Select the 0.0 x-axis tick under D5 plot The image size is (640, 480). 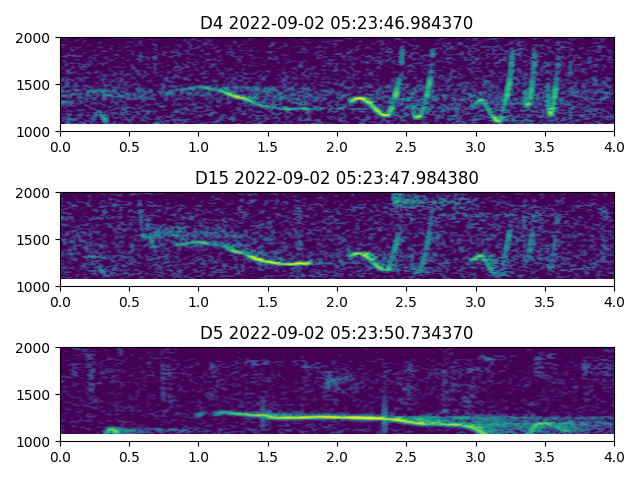(60, 456)
